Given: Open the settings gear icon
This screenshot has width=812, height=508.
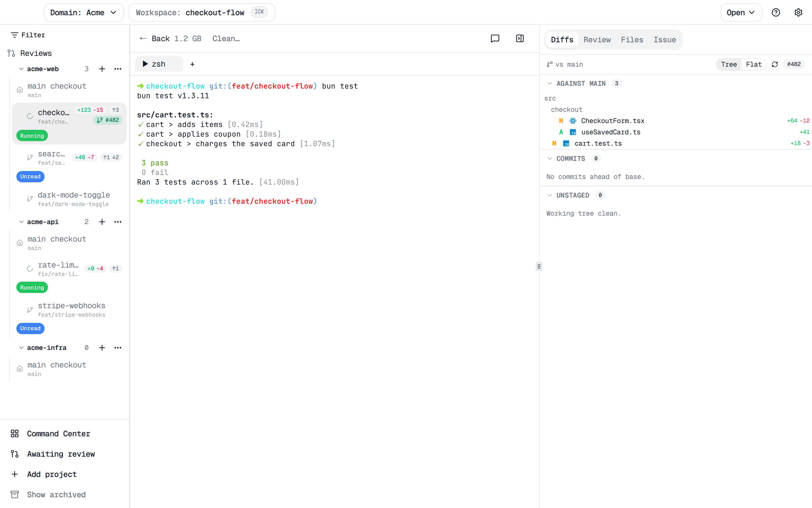Looking at the screenshot, I should [x=798, y=12].
